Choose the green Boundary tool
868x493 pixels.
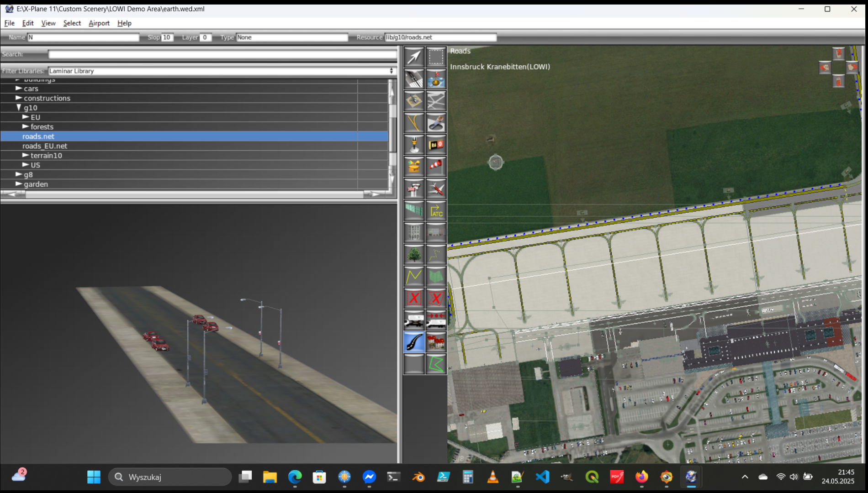tap(436, 364)
